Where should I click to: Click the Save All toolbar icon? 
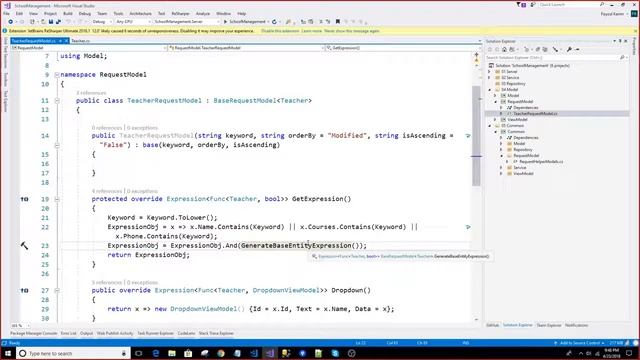pyautogui.click(x=58, y=22)
